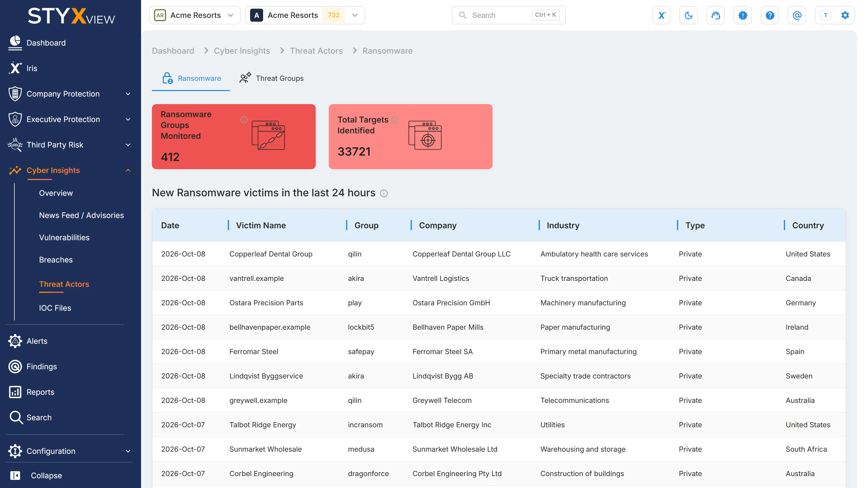Open Vulnerabilities submenu item
The image size is (868, 488).
point(64,237)
